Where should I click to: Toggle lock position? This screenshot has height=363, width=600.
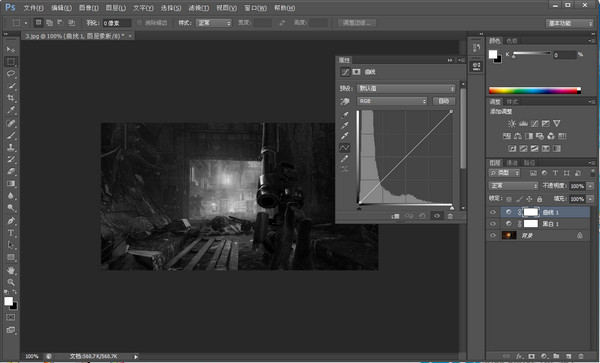pos(529,199)
